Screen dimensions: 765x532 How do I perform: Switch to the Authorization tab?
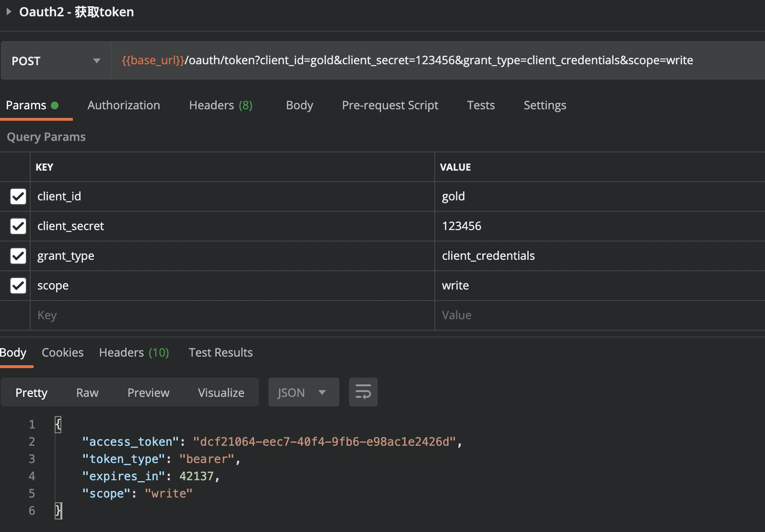tap(124, 105)
